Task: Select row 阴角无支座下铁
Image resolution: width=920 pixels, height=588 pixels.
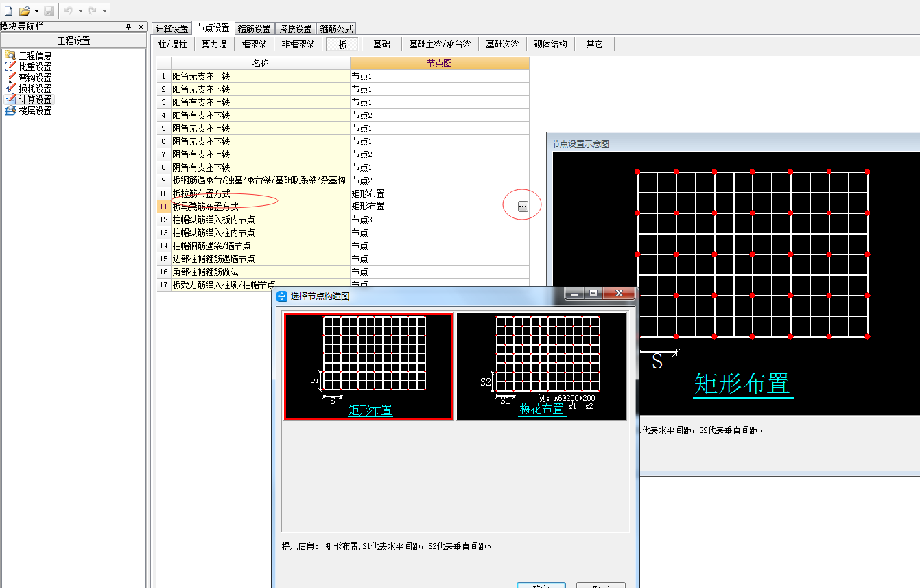Action: tap(261, 141)
